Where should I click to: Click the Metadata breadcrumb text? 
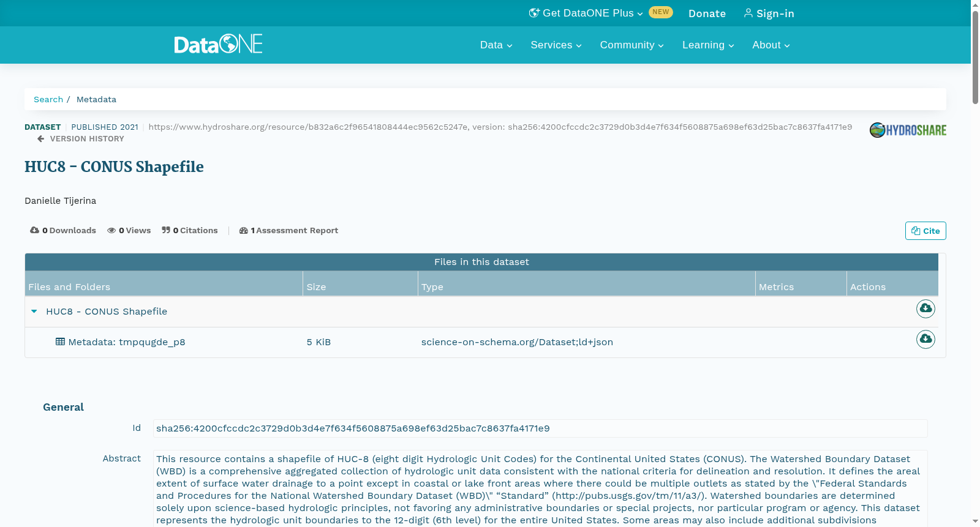click(96, 99)
